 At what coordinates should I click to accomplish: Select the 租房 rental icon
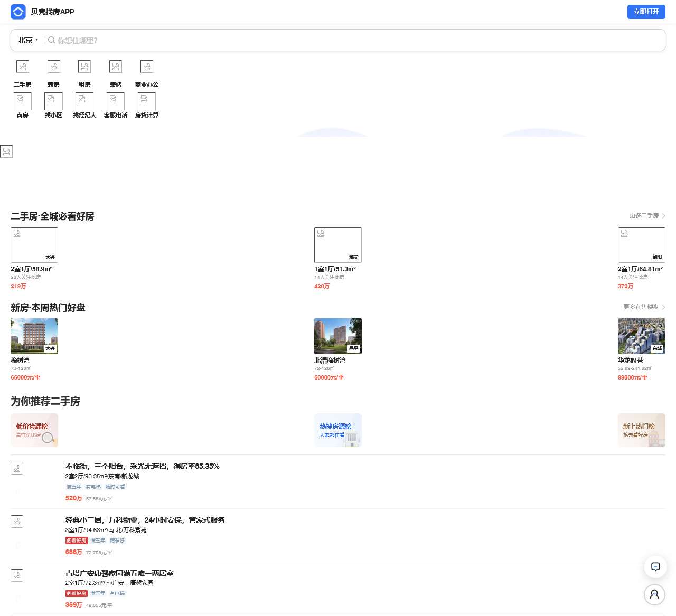click(84, 67)
